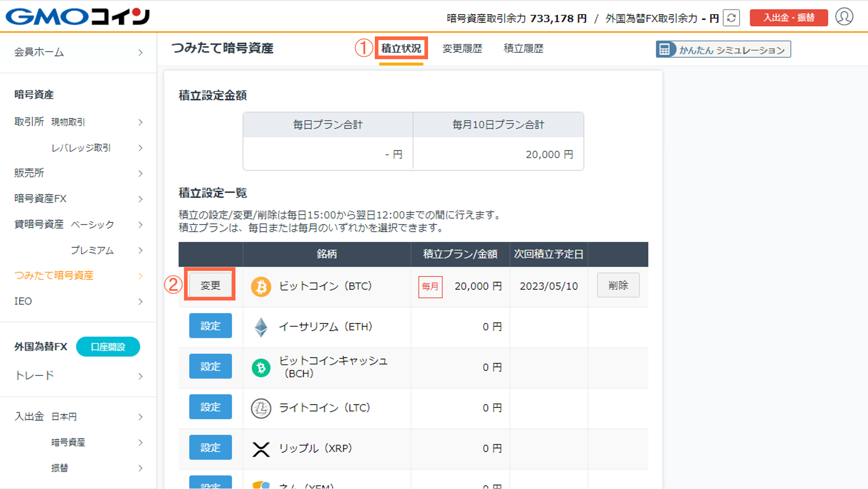Switch to the 変更履歴 tab
This screenshot has width=868, height=489.
pyautogui.click(x=462, y=48)
